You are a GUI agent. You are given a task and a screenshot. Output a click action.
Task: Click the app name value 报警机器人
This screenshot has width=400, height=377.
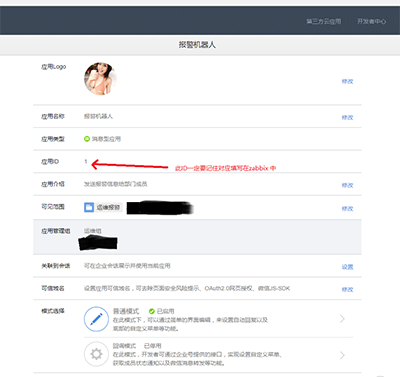pos(98,116)
